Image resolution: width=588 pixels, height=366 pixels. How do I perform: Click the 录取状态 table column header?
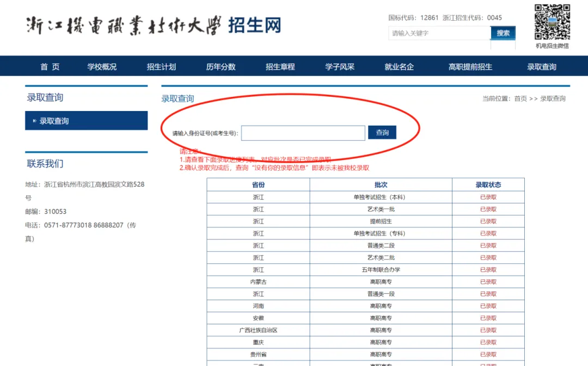click(488, 185)
